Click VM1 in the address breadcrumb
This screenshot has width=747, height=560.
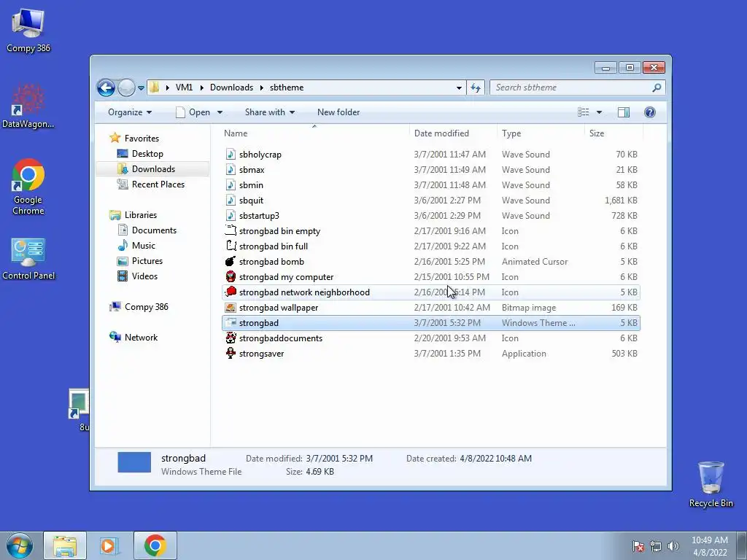point(184,87)
